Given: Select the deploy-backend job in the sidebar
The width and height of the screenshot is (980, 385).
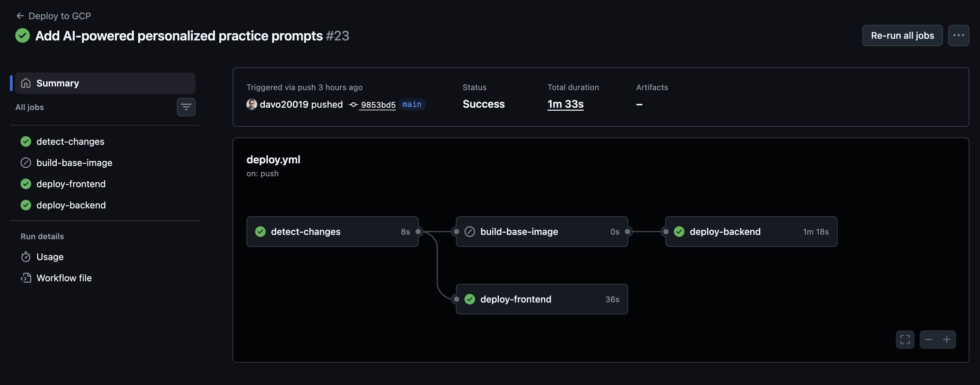Looking at the screenshot, I should pyautogui.click(x=71, y=205).
